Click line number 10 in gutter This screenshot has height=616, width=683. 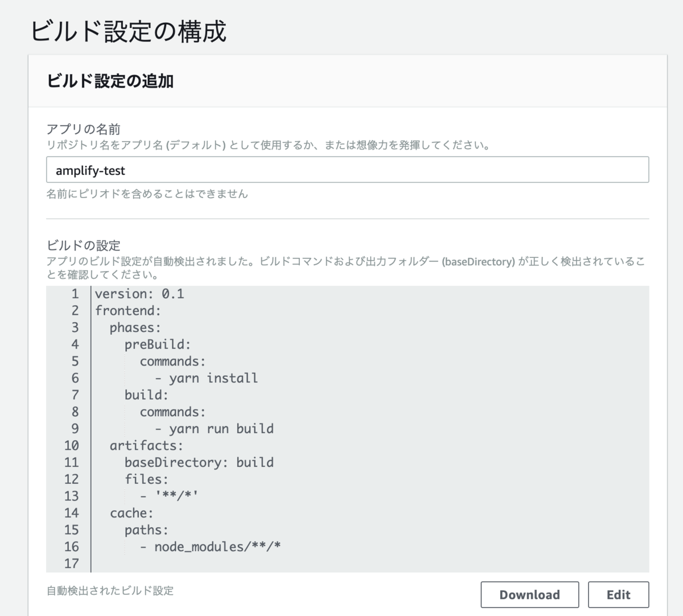pyautogui.click(x=71, y=445)
